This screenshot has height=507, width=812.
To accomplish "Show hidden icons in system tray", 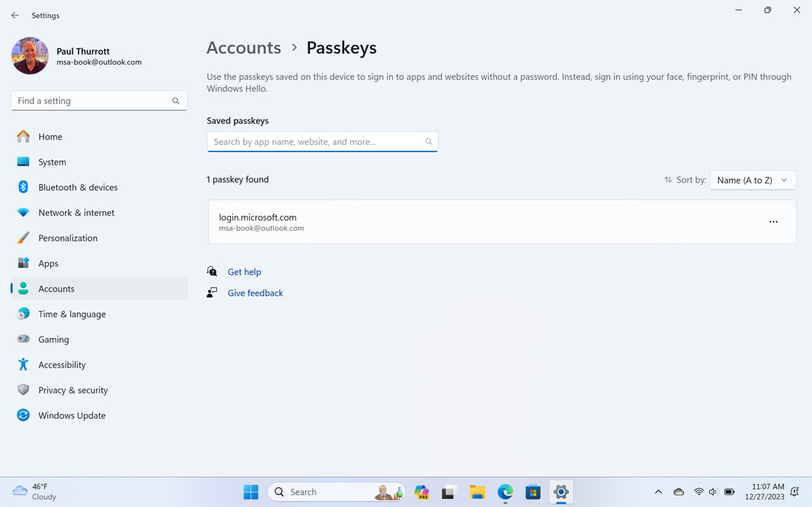I will point(658,493).
